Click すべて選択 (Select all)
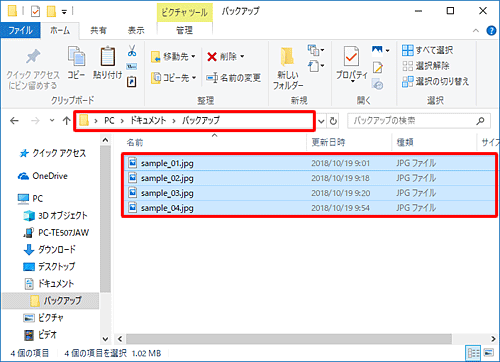This screenshot has height=362, width=500. point(428,50)
